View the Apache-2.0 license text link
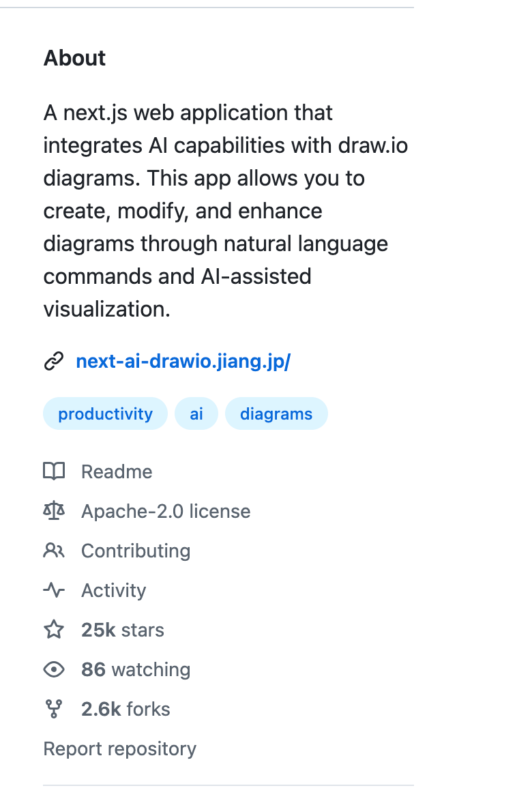The image size is (532, 801). point(166,511)
